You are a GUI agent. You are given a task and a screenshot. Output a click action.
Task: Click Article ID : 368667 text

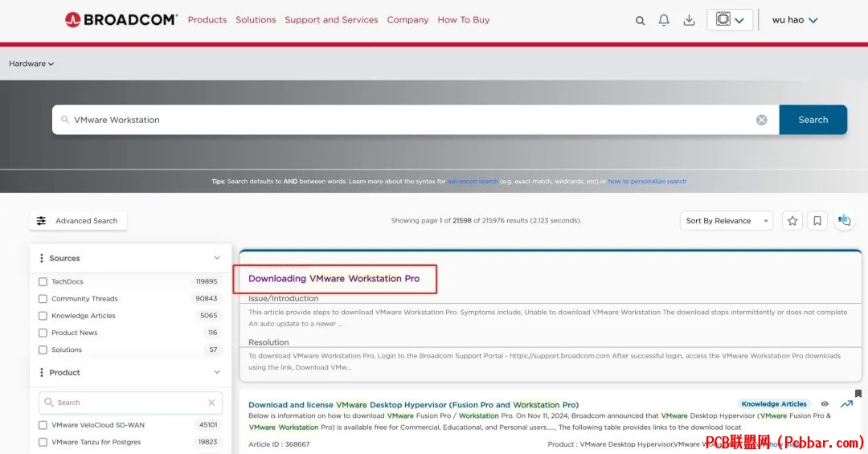coord(279,444)
